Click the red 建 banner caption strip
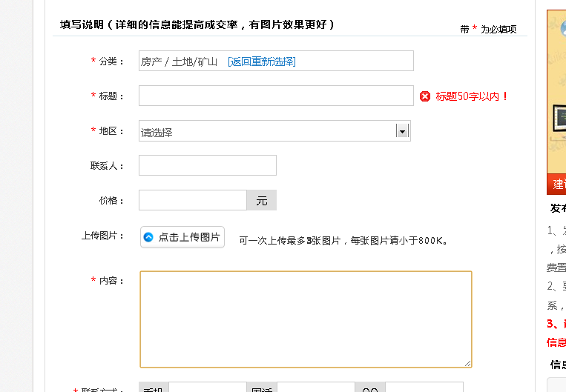 coord(556,184)
